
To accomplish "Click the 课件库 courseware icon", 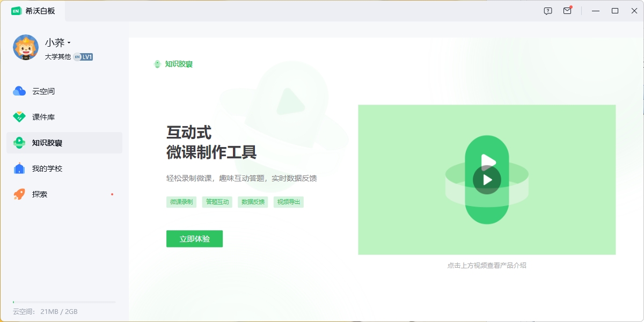I will tap(19, 117).
